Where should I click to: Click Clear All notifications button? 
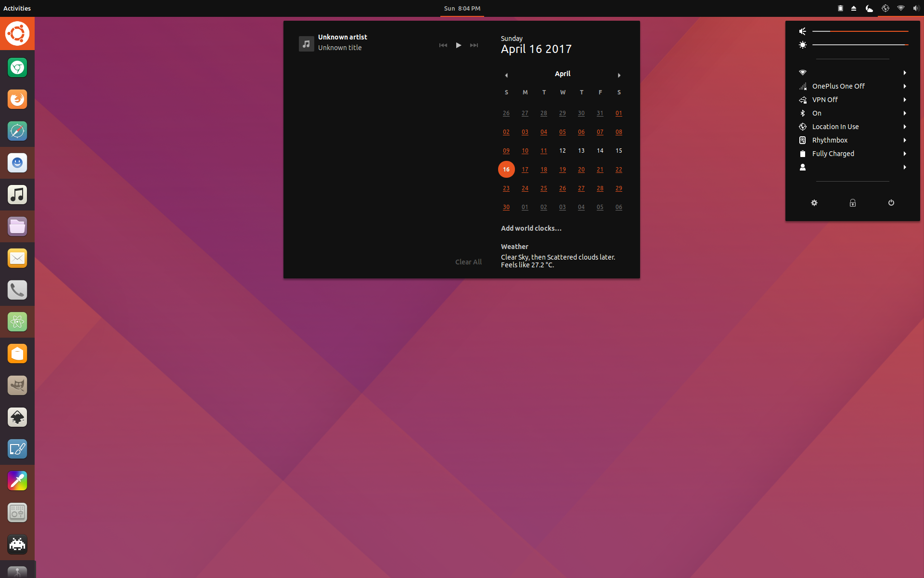pyautogui.click(x=468, y=262)
